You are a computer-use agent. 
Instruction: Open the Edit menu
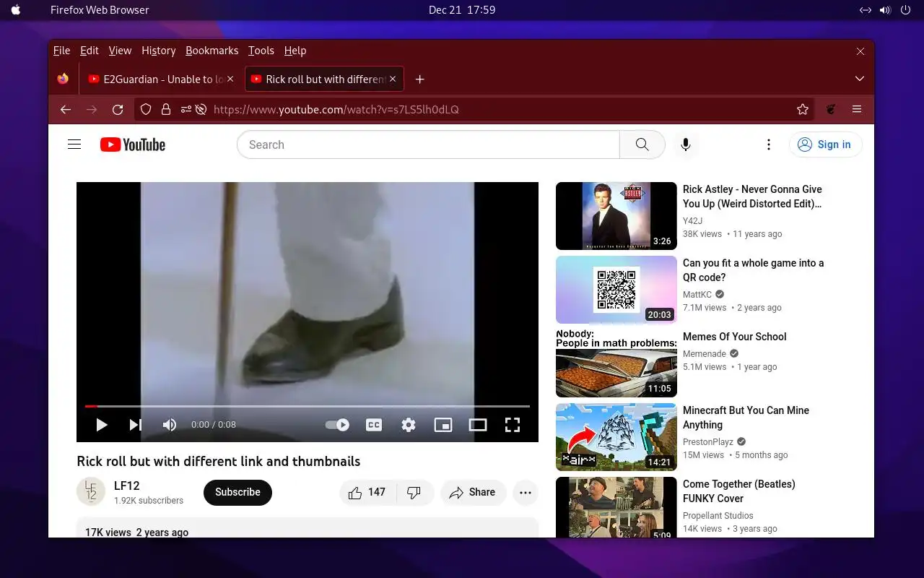coord(90,51)
